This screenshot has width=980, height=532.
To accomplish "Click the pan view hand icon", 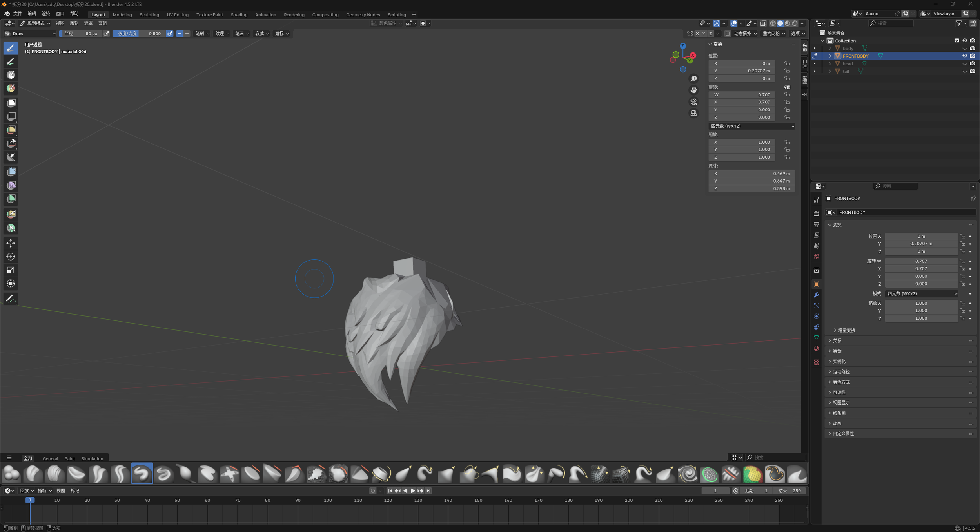I will coord(693,90).
